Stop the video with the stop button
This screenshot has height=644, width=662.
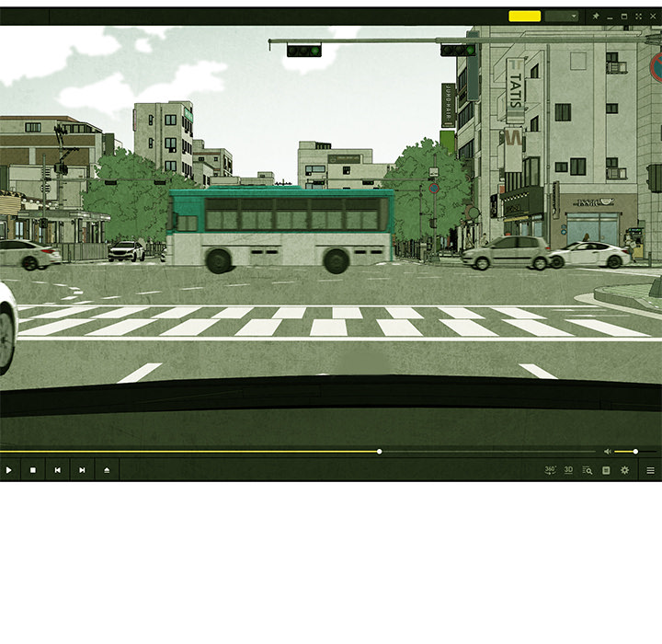tap(33, 470)
